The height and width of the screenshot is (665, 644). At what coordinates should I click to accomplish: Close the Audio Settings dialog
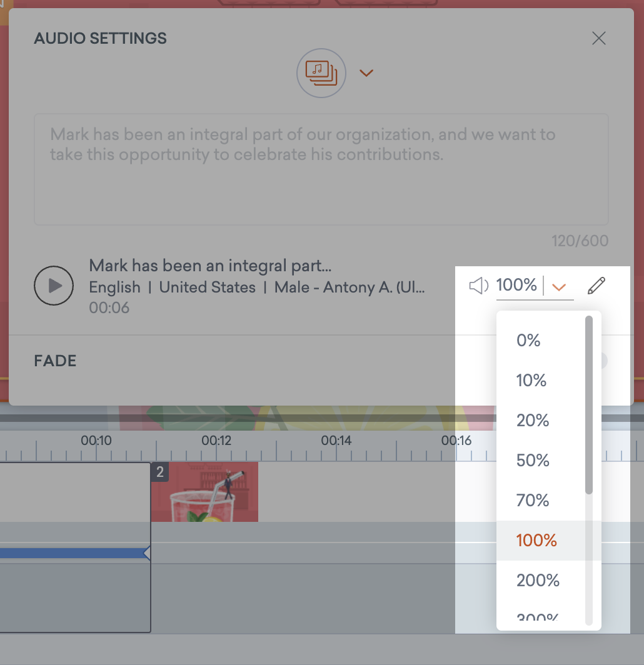click(598, 38)
